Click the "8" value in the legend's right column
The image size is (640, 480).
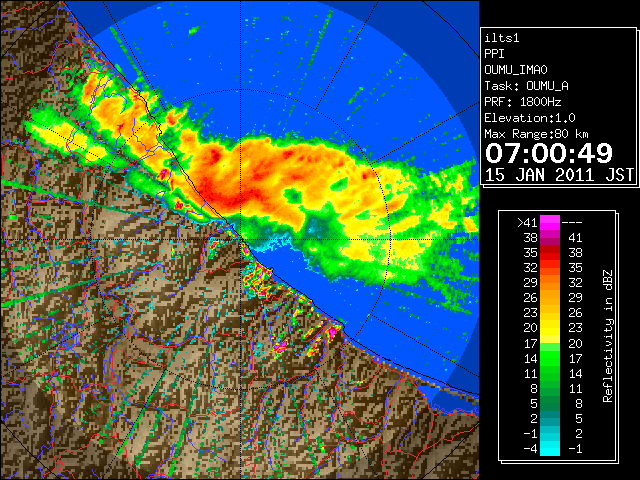pyautogui.click(x=578, y=403)
